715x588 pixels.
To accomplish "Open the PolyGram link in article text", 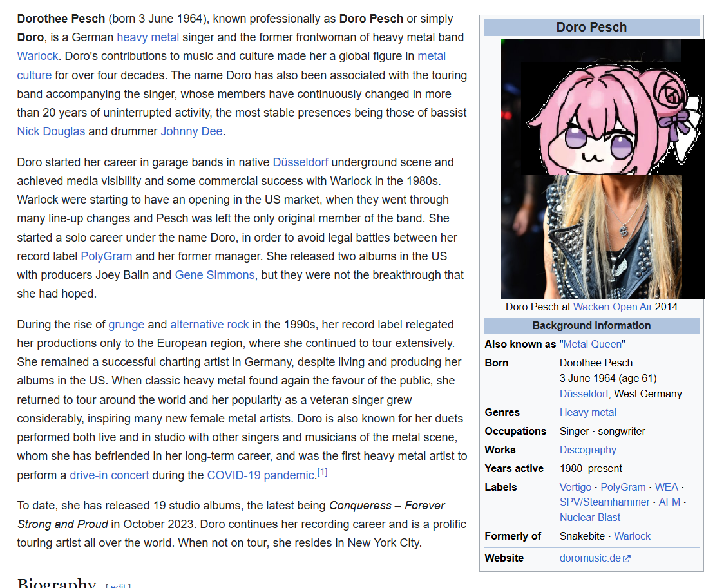I will click(x=106, y=256).
